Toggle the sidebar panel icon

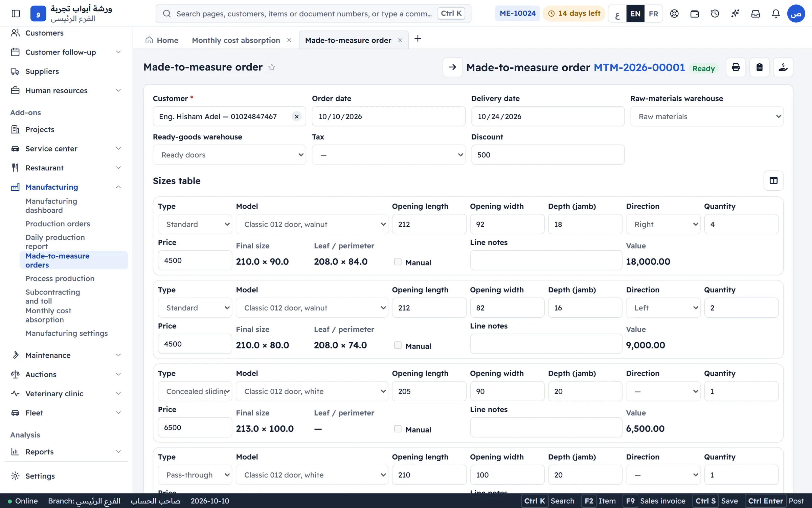(x=16, y=14)
